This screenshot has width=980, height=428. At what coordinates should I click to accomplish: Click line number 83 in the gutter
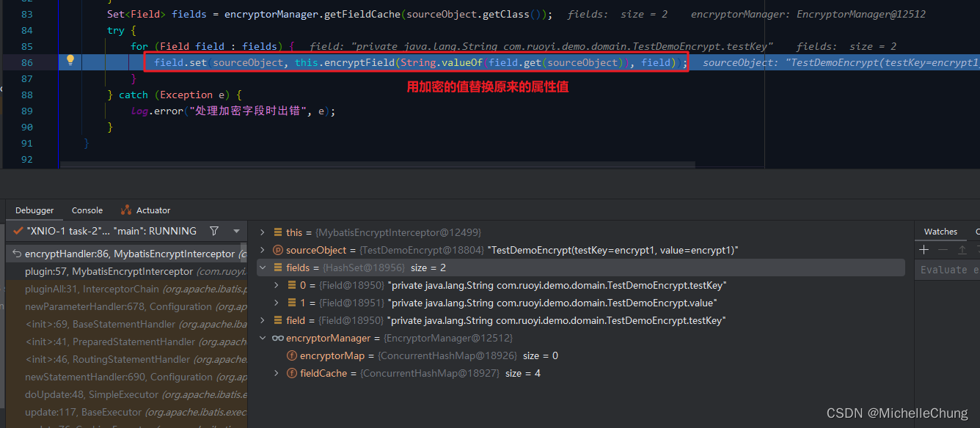coord(27,15)
